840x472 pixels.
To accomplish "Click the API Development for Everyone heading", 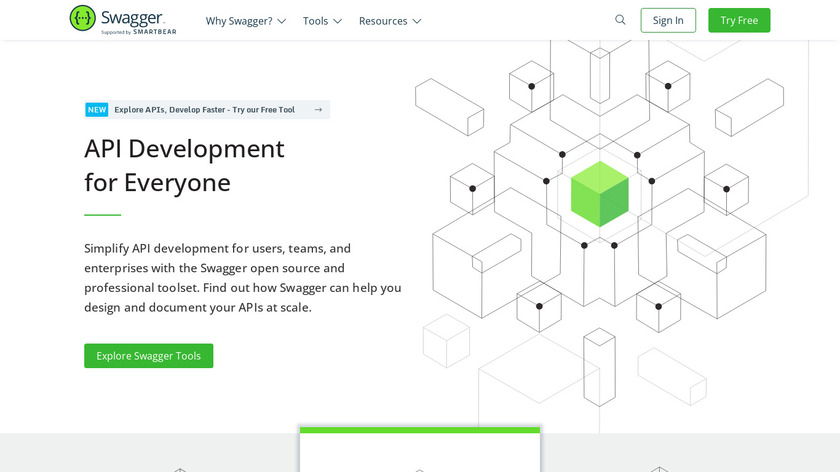I will point(184,166).
